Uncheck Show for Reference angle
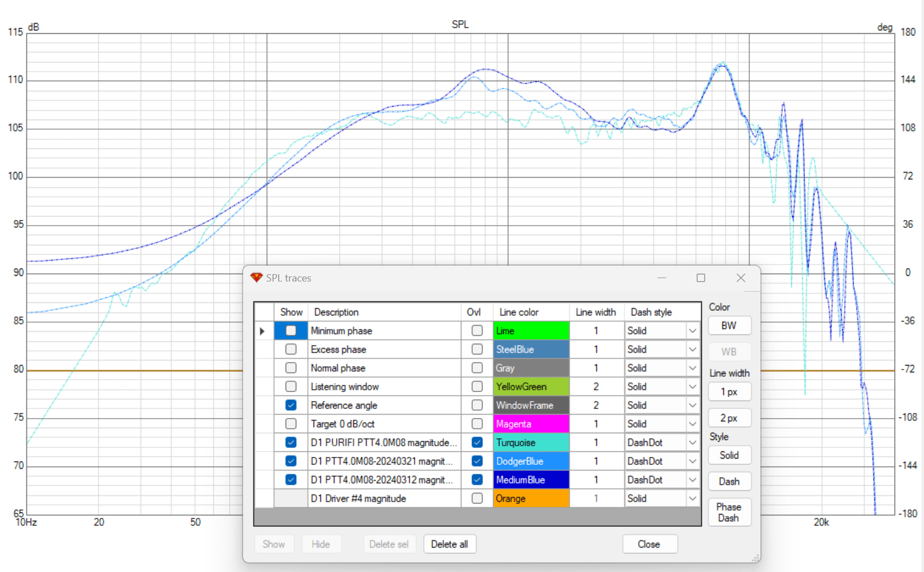Screen dimensions: 924x572 (291, 405)
